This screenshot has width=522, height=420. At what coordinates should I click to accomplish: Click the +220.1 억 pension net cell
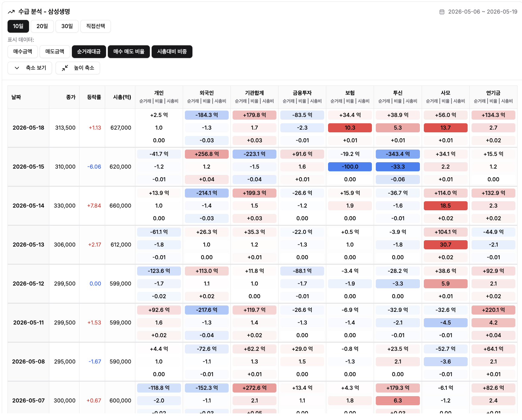[493, 310]
